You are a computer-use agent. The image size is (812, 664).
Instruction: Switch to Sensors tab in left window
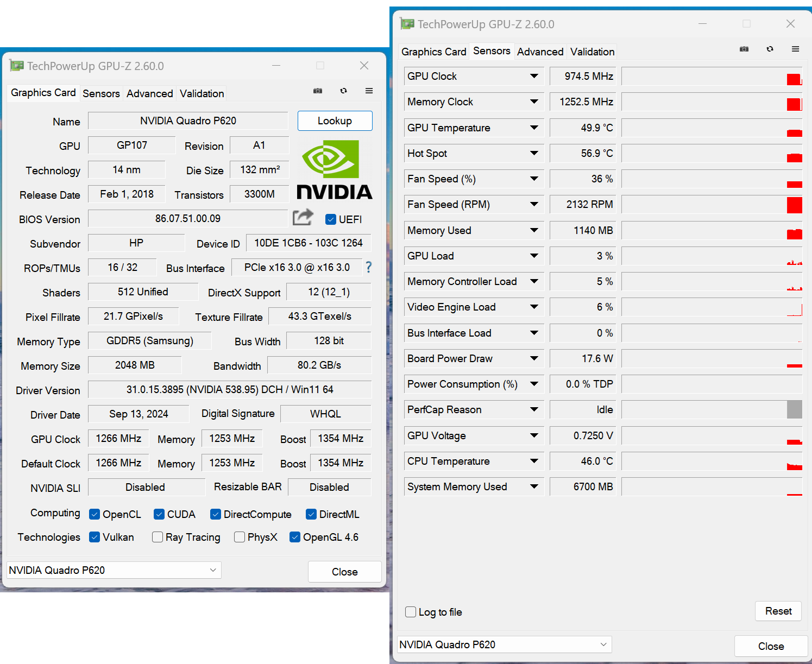(x=101, y=93)
